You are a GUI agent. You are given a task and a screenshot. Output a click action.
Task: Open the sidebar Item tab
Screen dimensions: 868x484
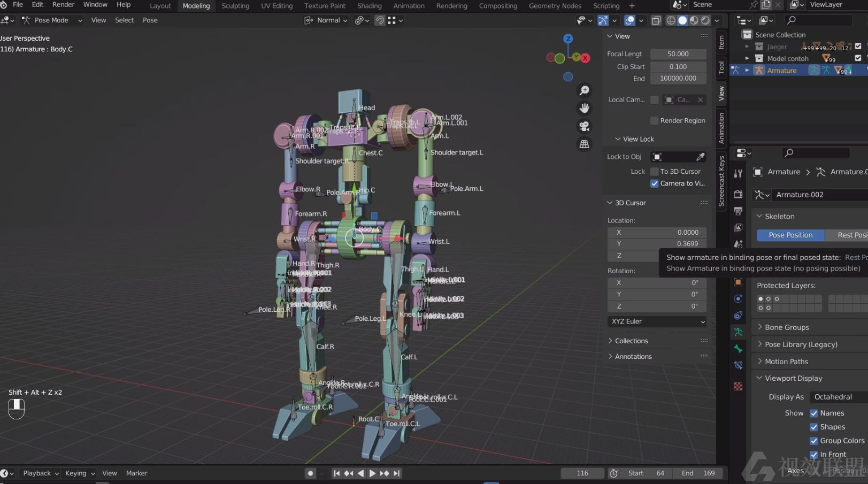[x=721, y=42]
